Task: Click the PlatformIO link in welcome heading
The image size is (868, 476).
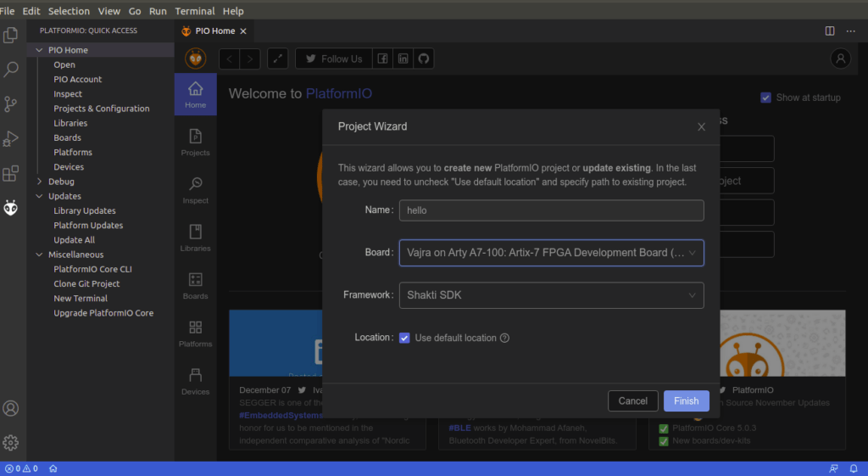Action: point(339,93)
